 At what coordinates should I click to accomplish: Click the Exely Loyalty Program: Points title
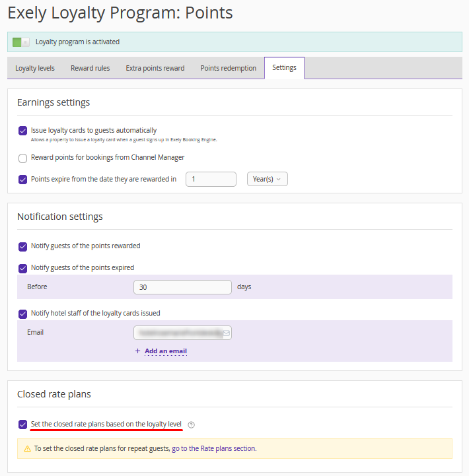tap(120, 13)
